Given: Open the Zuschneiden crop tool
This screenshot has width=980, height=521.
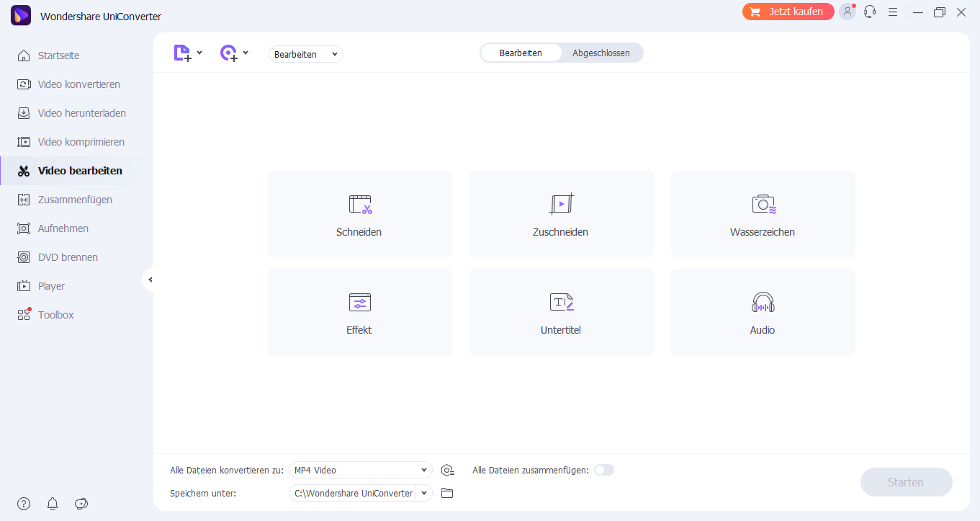Looking at the screenshot, I should (x=561, y=214).
